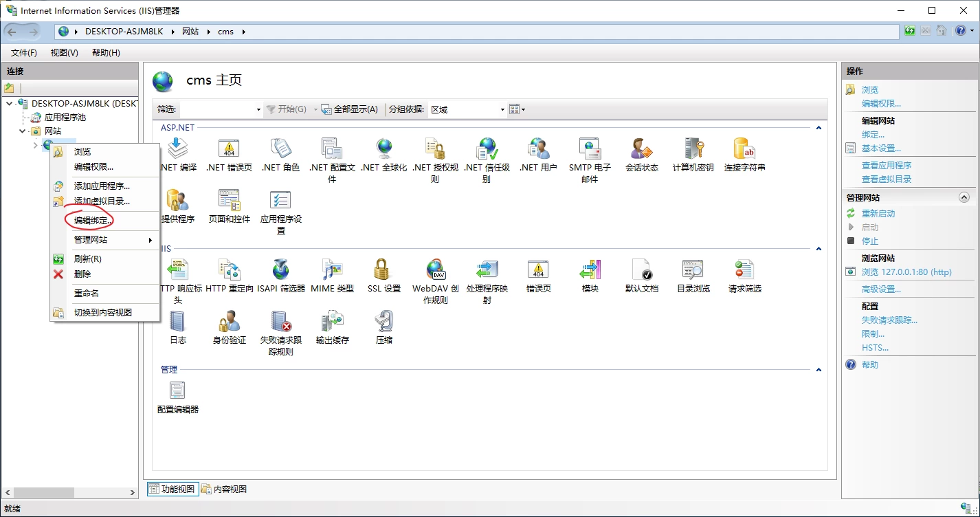Viewport: 980px width, 517px height.
Task: Open the 处理程序映射 feature
Action: pos(487,281)
